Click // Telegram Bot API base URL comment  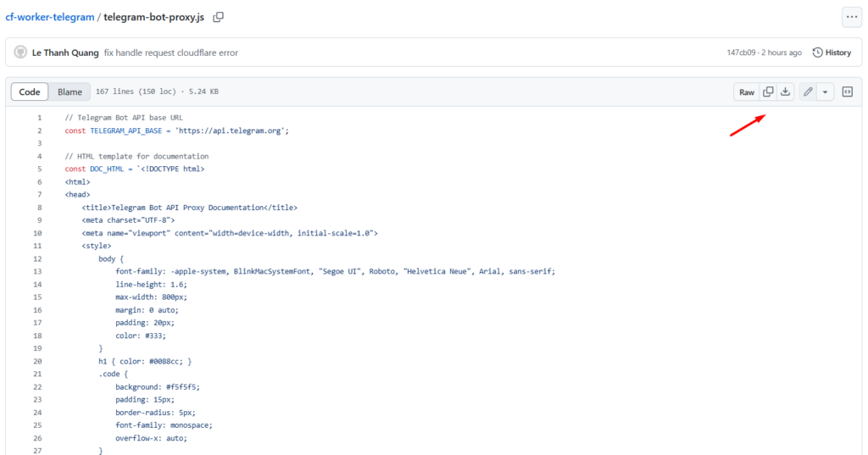124,118
